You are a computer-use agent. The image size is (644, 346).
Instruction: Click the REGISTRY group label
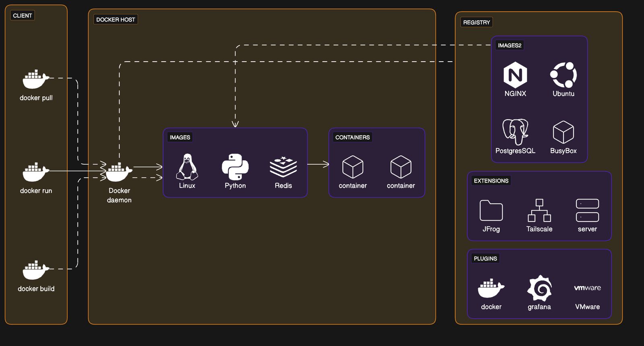[x=477, y=22]
